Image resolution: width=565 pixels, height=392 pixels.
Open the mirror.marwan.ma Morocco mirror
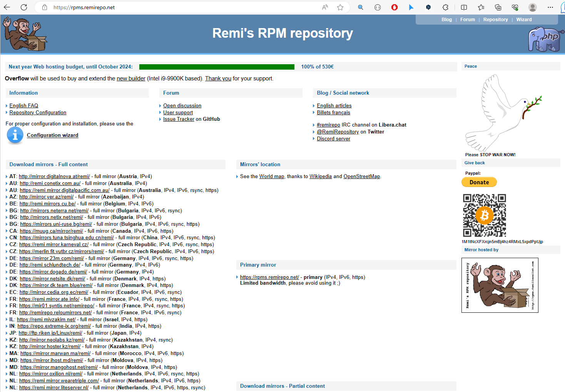coord(55,354)
